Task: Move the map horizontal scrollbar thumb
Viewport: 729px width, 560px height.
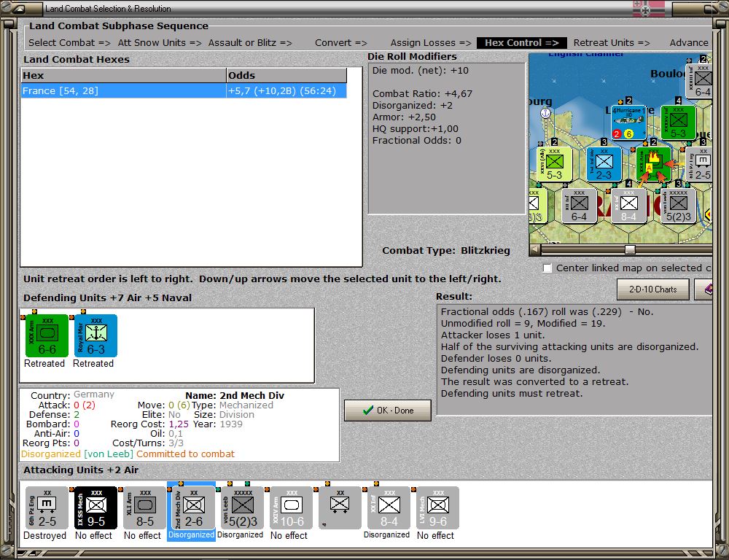Action: [630, 250]
